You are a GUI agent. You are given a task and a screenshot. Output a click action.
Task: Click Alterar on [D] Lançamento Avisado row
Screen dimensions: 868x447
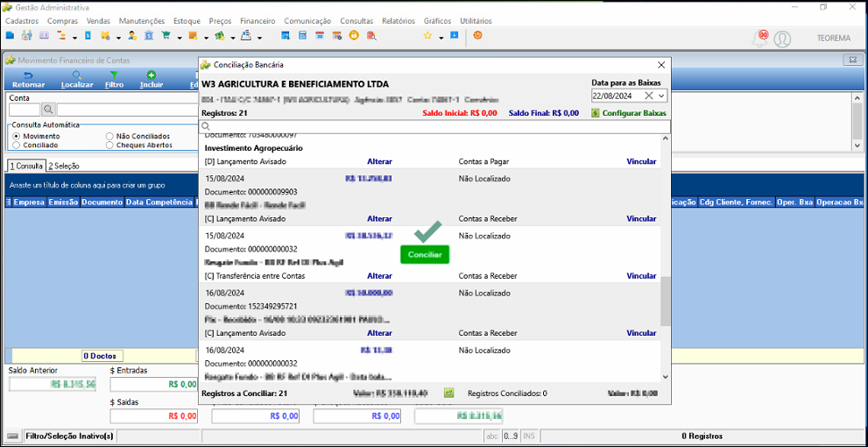tap(380, 162)
